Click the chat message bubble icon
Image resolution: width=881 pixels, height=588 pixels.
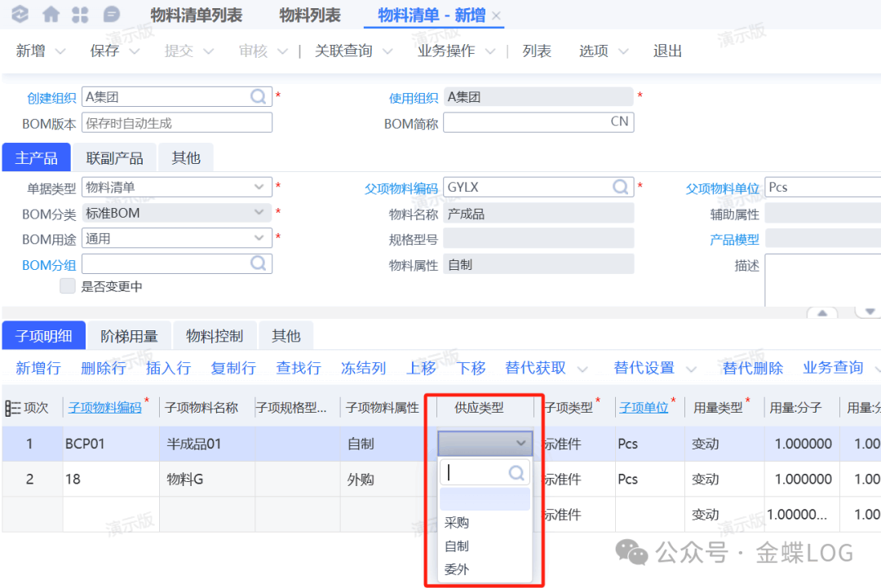(112, 15)
